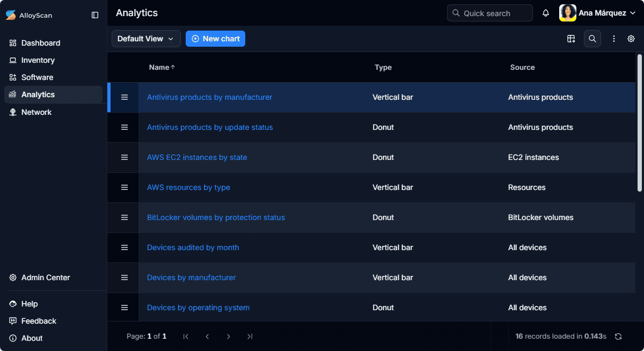Open the Default View dropdown
The width and height of the screenshot is (644, 351).
point(146,39)
